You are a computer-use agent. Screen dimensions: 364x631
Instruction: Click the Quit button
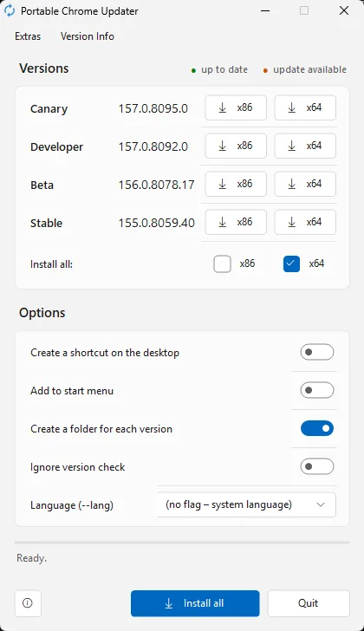point(309,603)
